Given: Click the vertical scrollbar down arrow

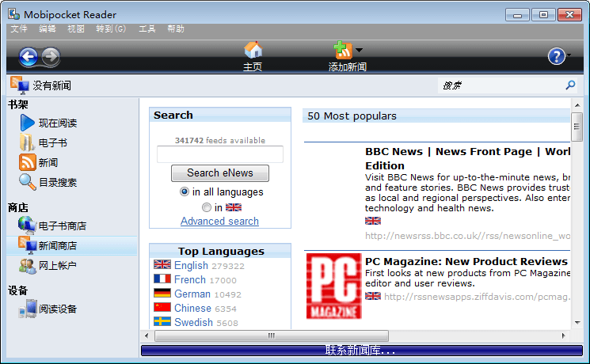Looking at the screenshot, I should point(577,323).
